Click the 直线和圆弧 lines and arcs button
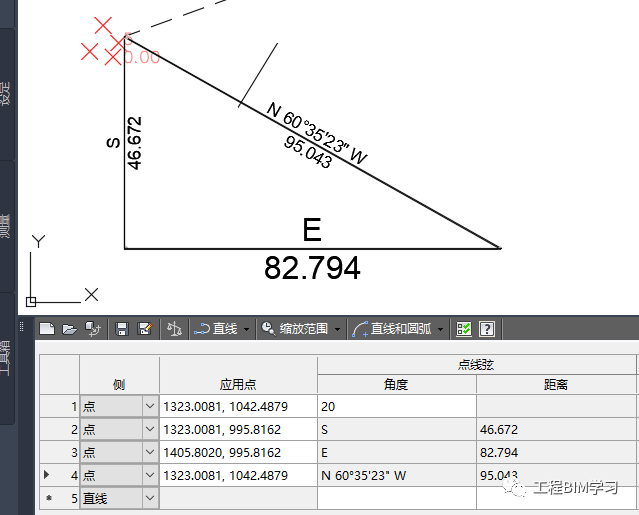 [392, 328]
